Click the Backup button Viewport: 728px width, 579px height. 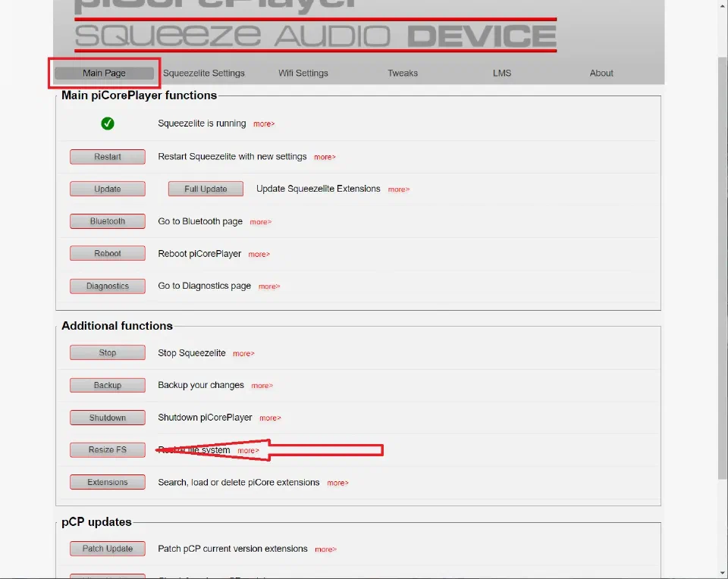pyautogui.click(x=108, y=385)
